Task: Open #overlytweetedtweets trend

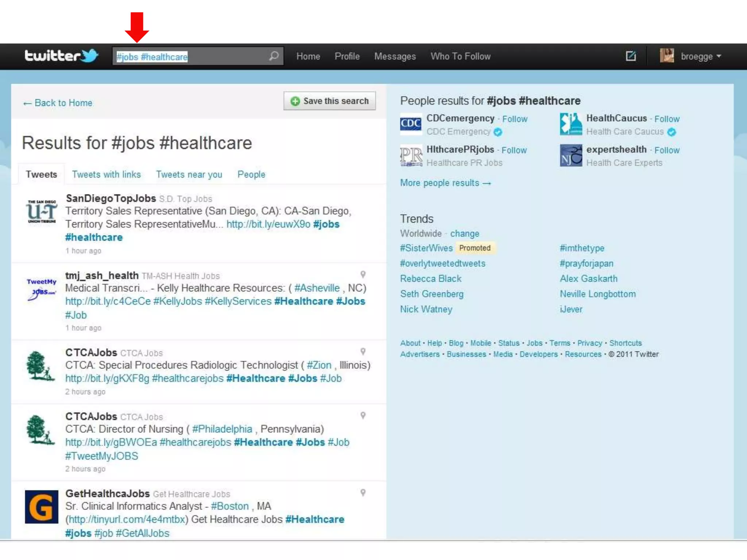Action: tap(443, 264)
